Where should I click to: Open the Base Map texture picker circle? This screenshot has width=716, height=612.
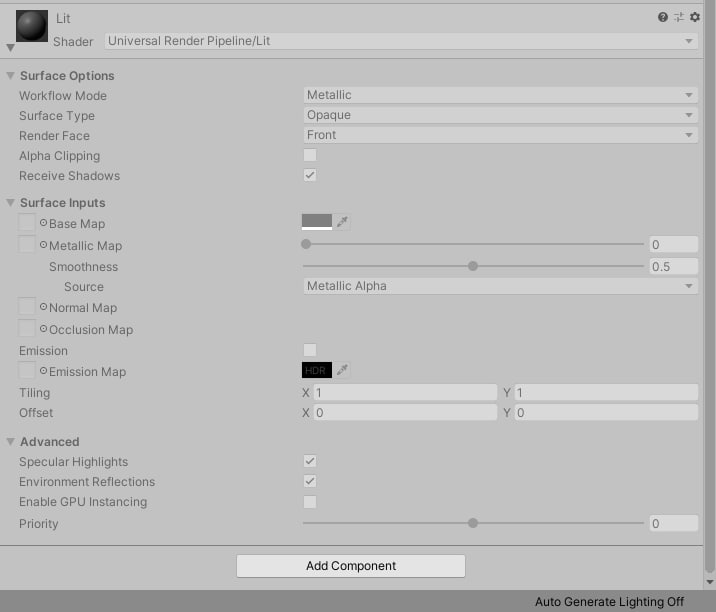(x=43, y=223)
